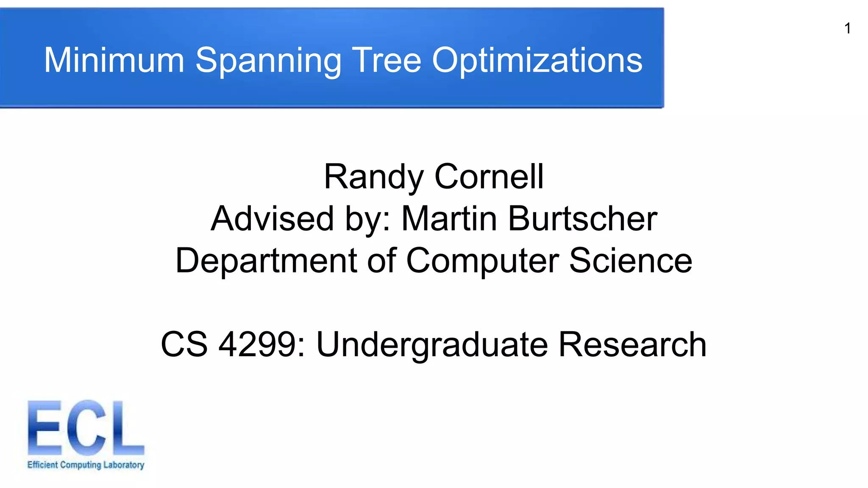
Task: Select the Randy Cornell name line
Action: click(x=434, y=177)
